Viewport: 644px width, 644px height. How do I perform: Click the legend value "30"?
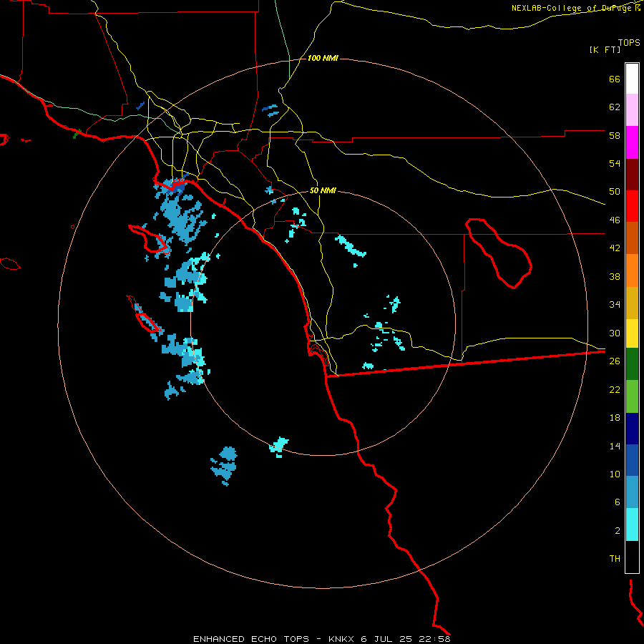(x=615, y=333)
